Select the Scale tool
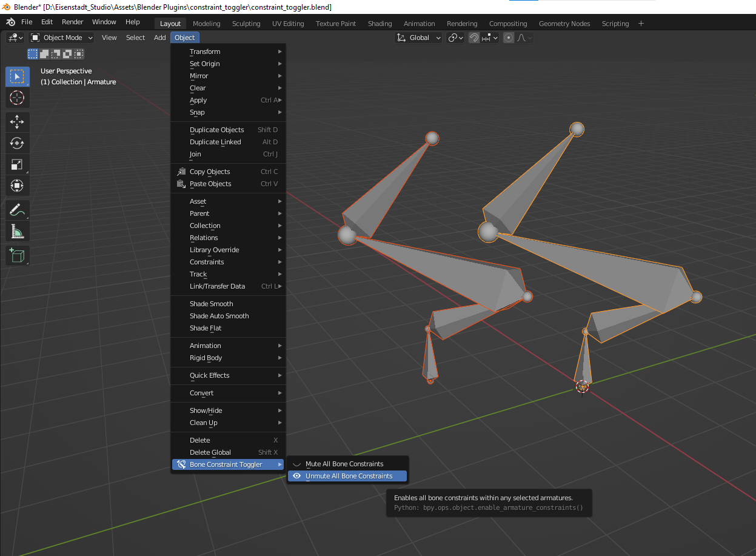Viewport: 756px width, 556px height. 17,164
